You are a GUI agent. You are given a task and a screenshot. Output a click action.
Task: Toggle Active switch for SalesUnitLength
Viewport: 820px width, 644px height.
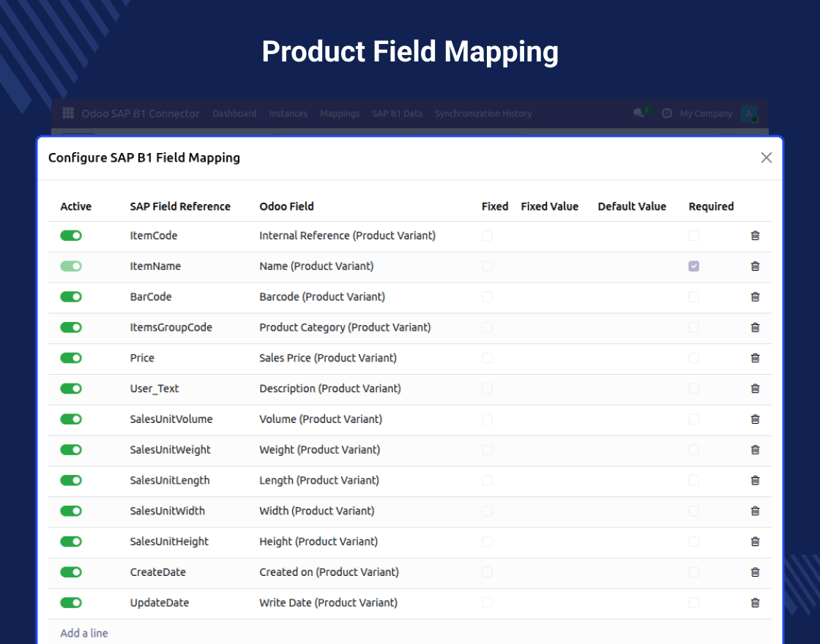click(x=71, y=480)
